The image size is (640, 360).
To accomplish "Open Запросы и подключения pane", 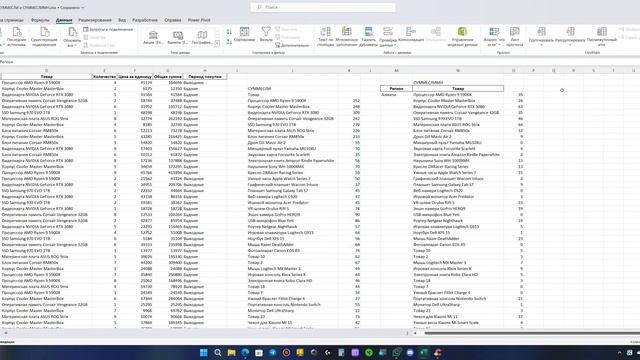I will click(108, 29).
